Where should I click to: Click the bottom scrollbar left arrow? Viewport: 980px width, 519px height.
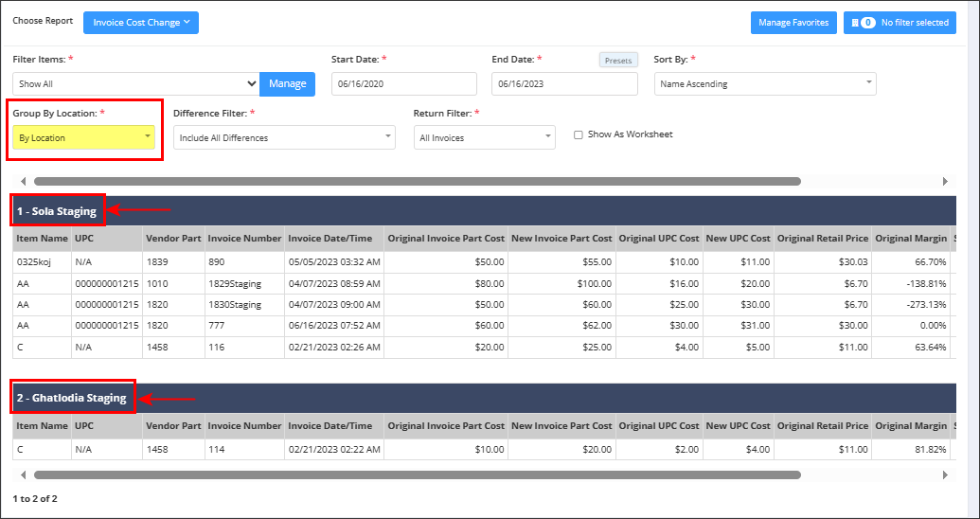click(23, 474)
